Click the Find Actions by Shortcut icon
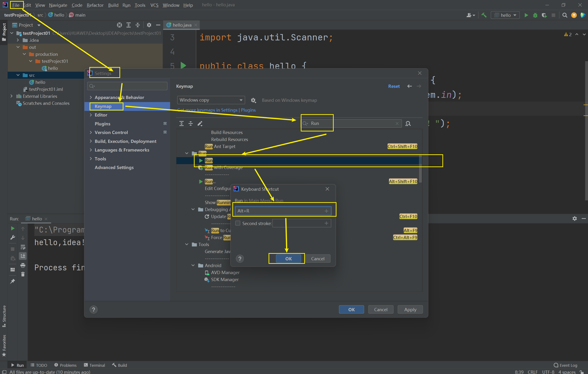 [408, 123]
